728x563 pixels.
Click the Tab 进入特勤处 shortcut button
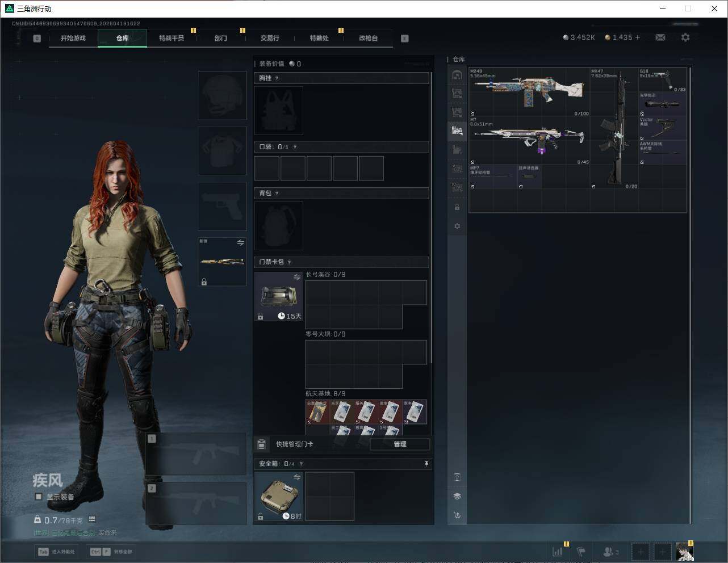pos(56,552)
